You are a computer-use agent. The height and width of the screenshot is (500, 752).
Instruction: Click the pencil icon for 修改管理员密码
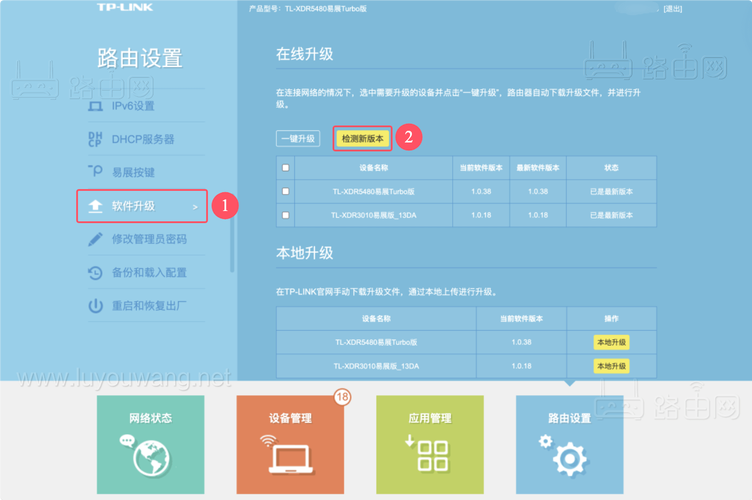(x=96, y=239)
